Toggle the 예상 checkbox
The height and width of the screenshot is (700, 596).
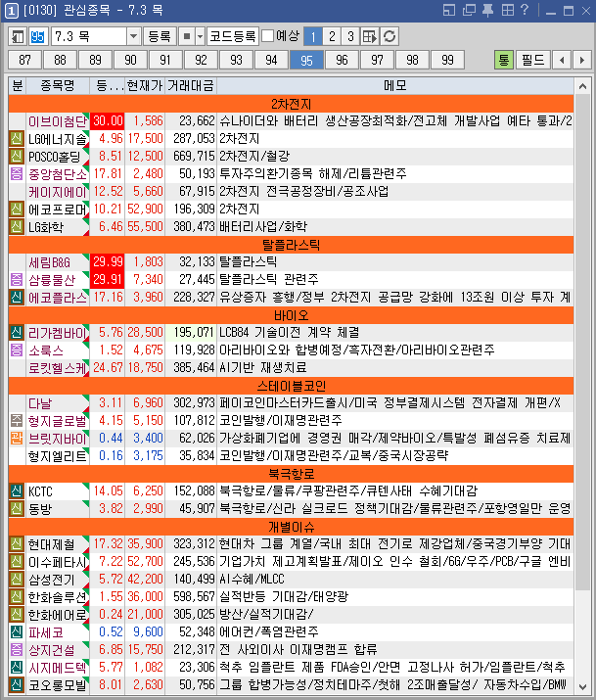click(268, 35)
